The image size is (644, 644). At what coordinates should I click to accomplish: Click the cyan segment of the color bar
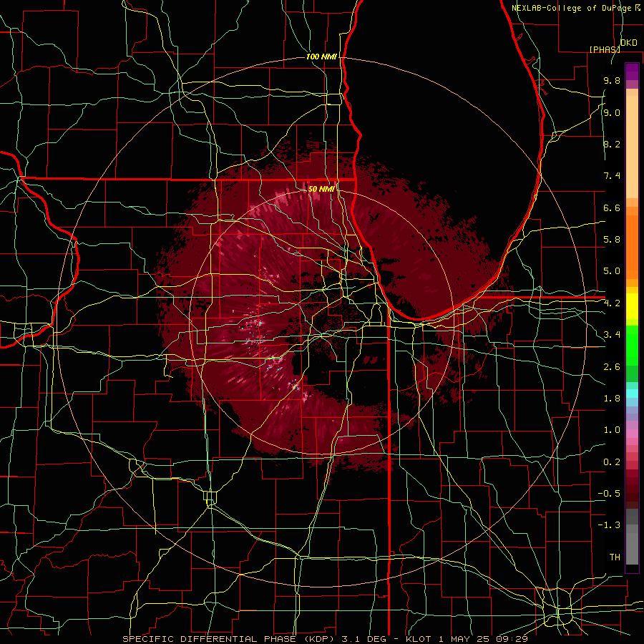tap(632, 394)
